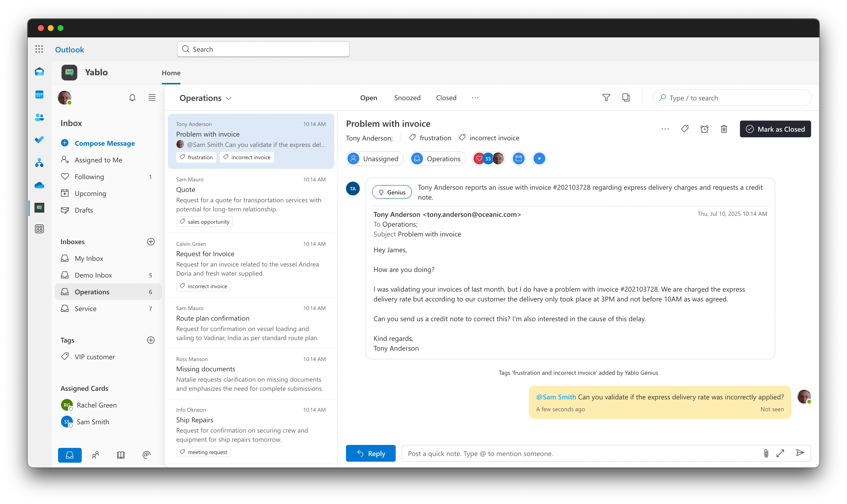
Task: Open the Unassigned assignee selector
Action: (x=375, y=158)
